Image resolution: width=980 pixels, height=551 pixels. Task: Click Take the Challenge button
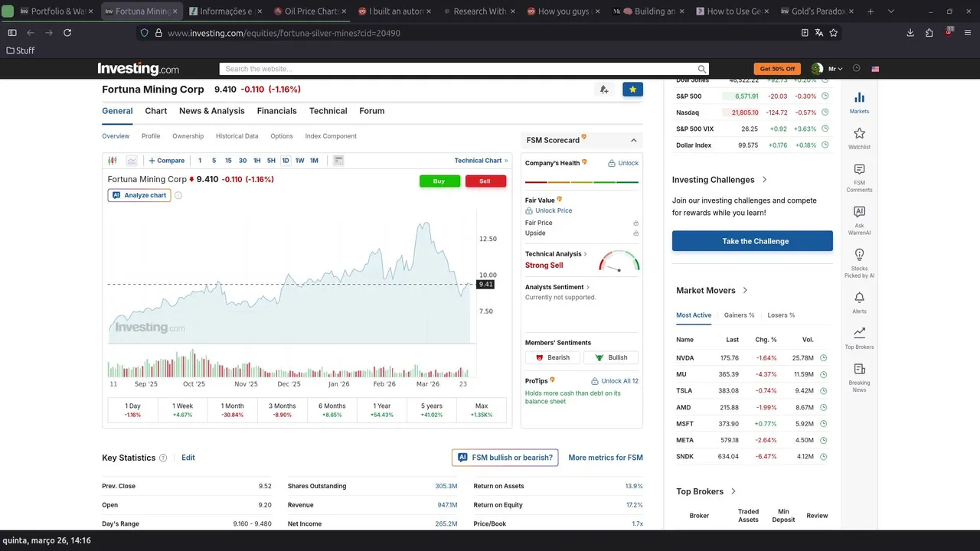(x=753, y=241)
